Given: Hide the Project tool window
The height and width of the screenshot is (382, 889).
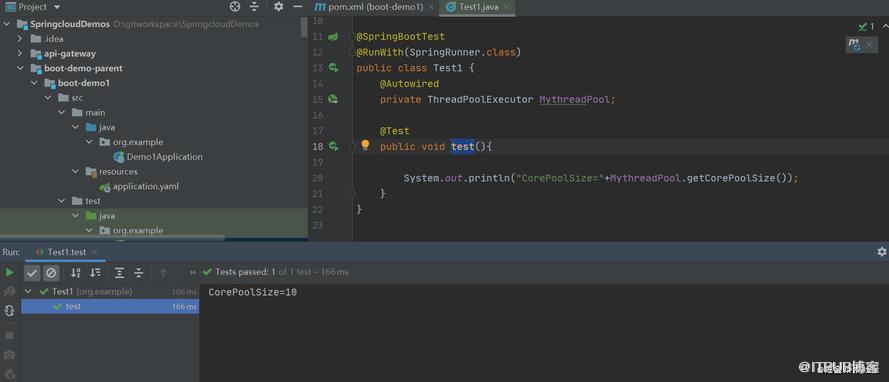Looking at the screenshot, I should tap(298, 7).
